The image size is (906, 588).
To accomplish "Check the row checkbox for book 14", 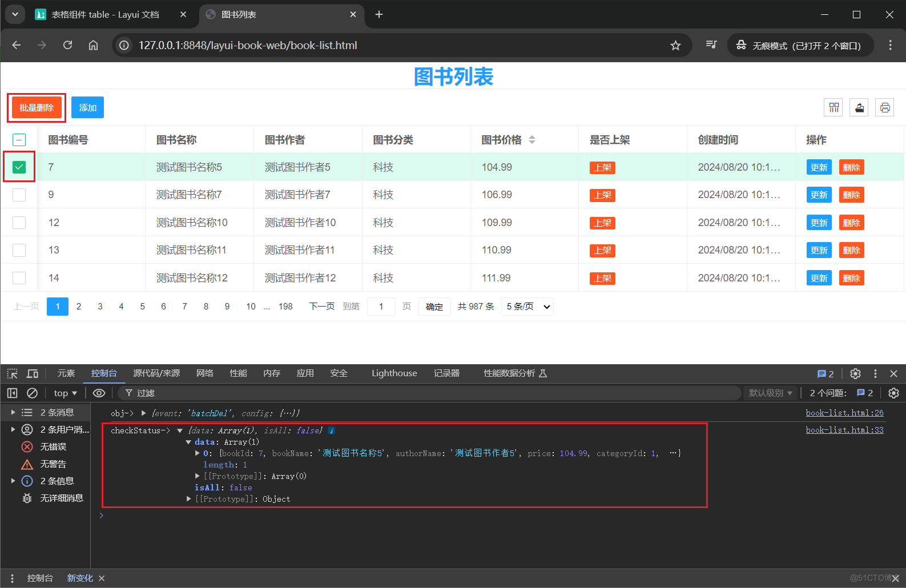I will click(x=19, y=278).
